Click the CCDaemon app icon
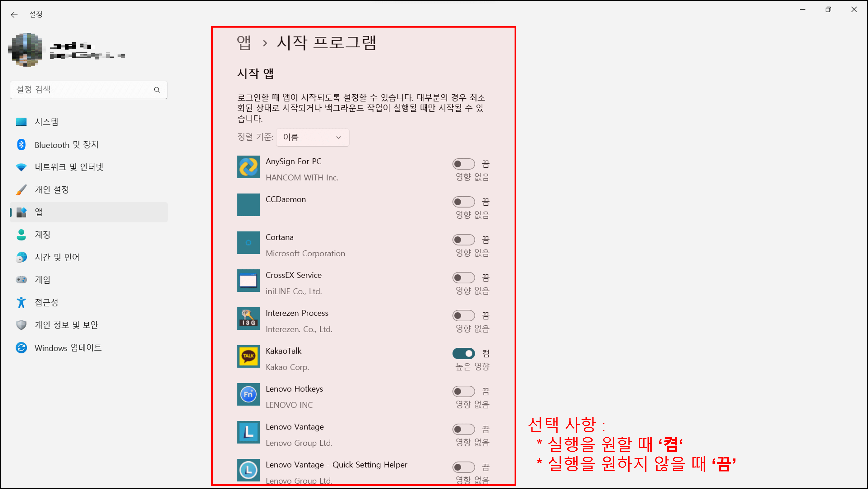The image size is (868, 489). click(x=248, y=205)
